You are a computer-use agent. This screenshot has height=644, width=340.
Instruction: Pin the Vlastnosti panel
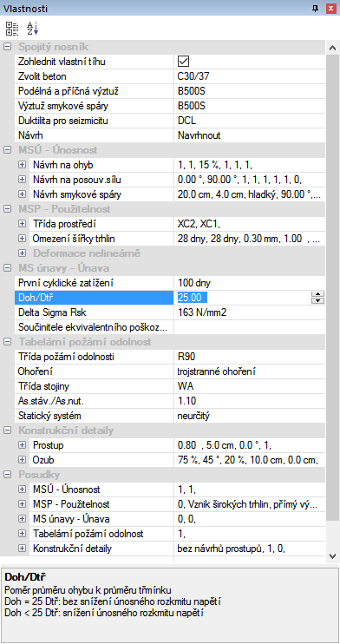click(x=318, y=8)
